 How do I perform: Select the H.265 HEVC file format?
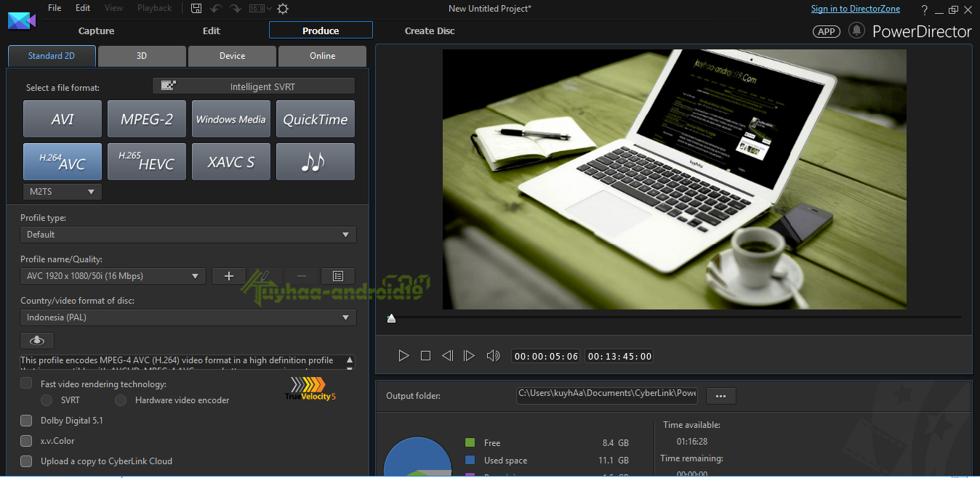click(147, 161)
